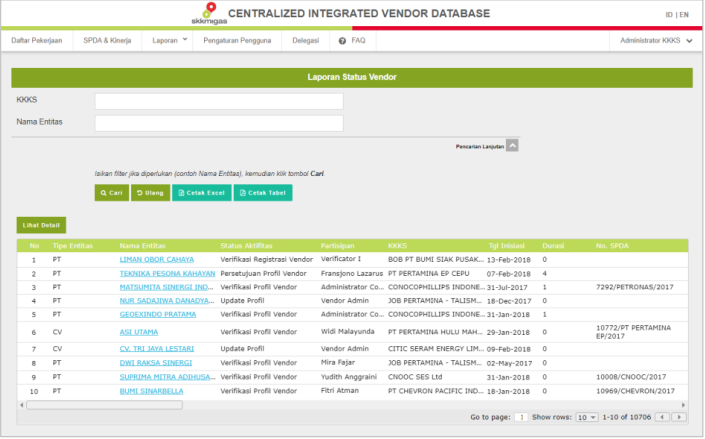The image size is (705, 439).
Task: Sort by Tgl Inisiasi column header
Action: click(x=506, y=246)
